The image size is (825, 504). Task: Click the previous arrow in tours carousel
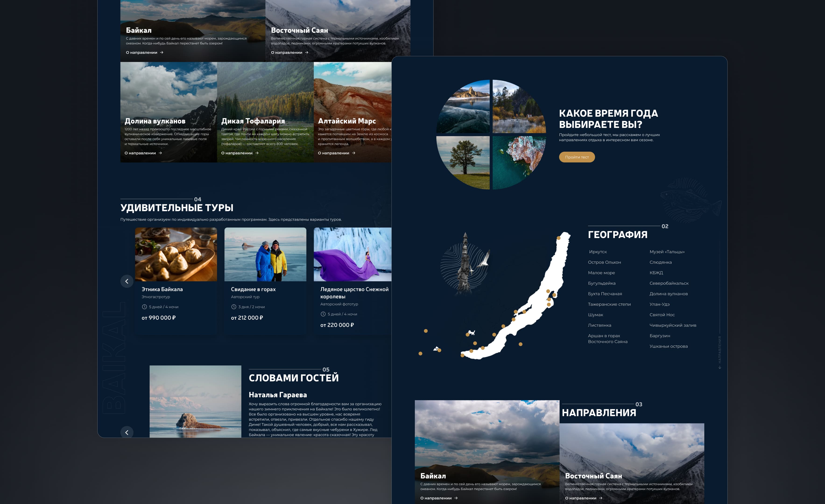(x=127, y=281)
